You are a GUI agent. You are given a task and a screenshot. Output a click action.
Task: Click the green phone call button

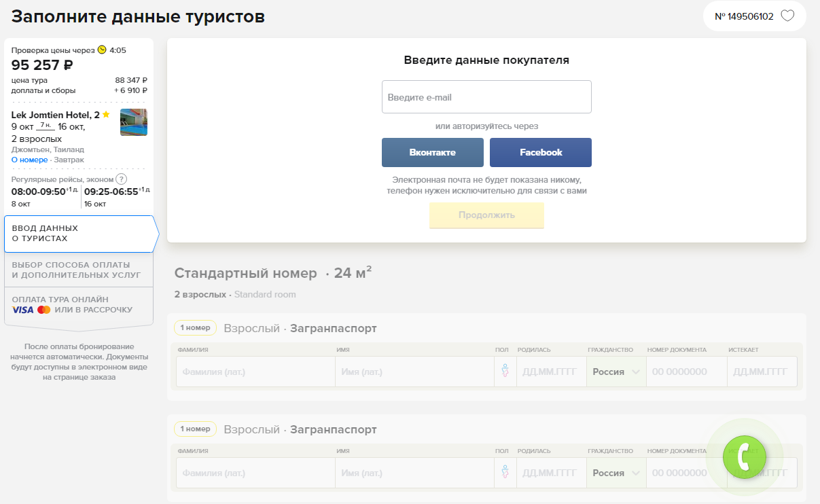pos(744,456)
